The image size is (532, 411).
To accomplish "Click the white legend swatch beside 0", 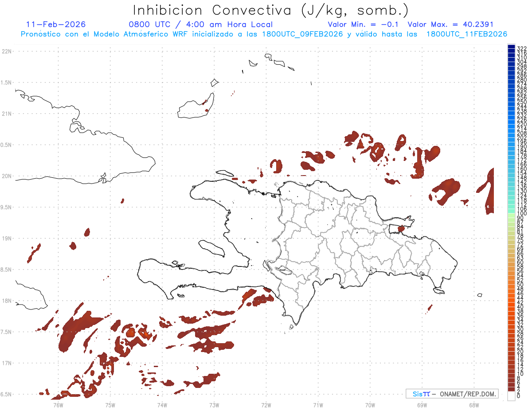I will [x=511, y=395].
